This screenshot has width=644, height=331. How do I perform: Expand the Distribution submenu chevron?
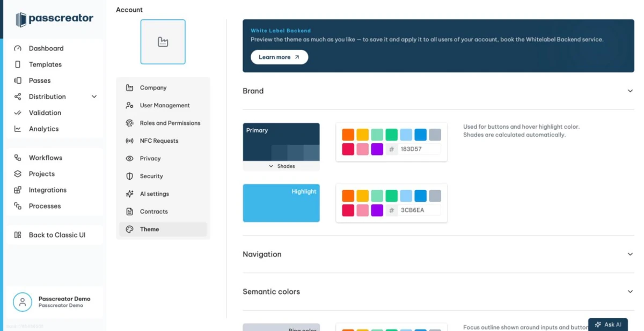pyautogui.click(x=94, y=97)
